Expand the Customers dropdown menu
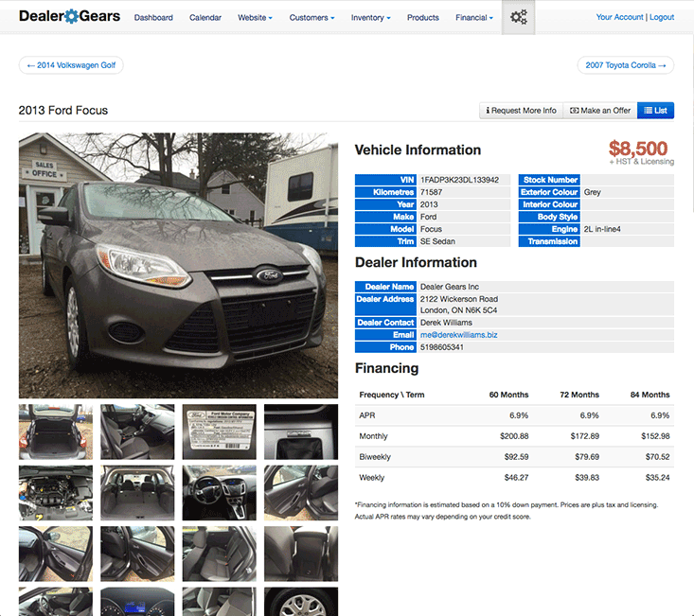The height and width of the screenshot is (616, 694). point(311,18)
